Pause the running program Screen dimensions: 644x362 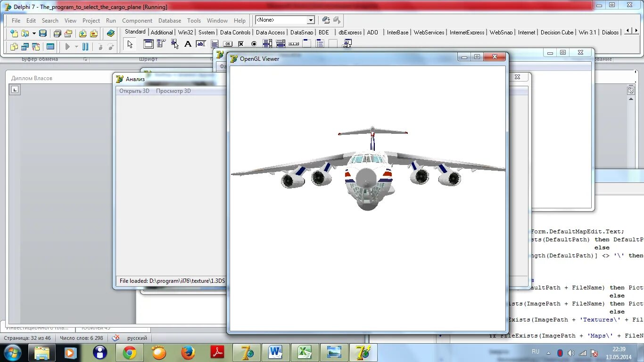click(x=85, y=47)
